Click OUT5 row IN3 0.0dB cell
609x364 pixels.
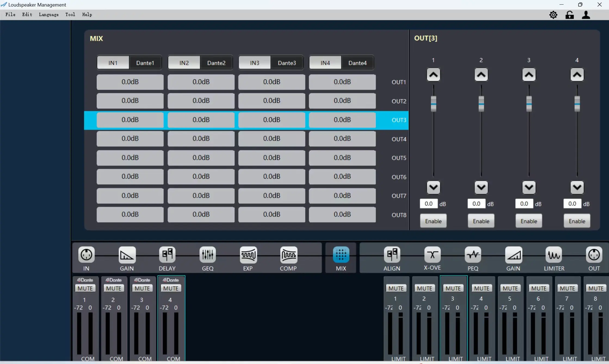(271, 158)
